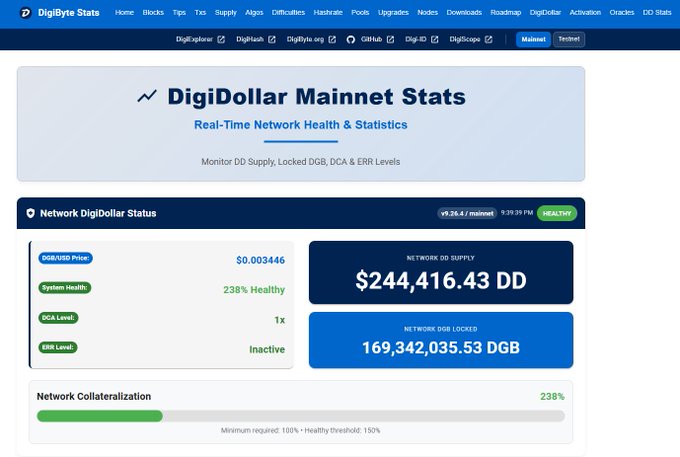Click the 169,342,035.53 DGB locked figure
680x457 pixels.
pos(441,348)
